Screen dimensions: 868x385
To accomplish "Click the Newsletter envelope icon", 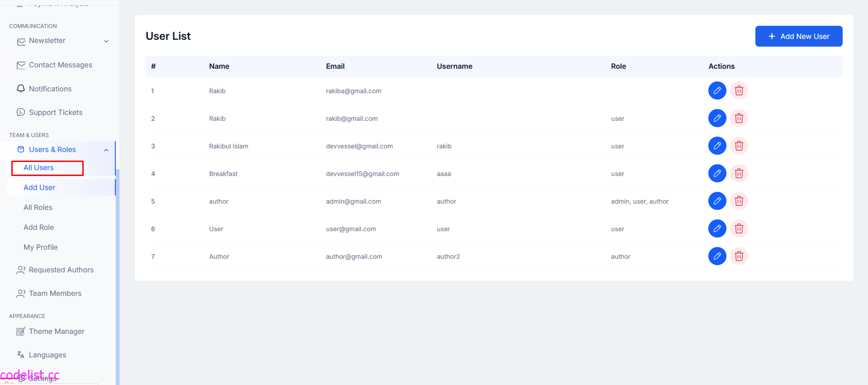I will [x=21, y=42].
